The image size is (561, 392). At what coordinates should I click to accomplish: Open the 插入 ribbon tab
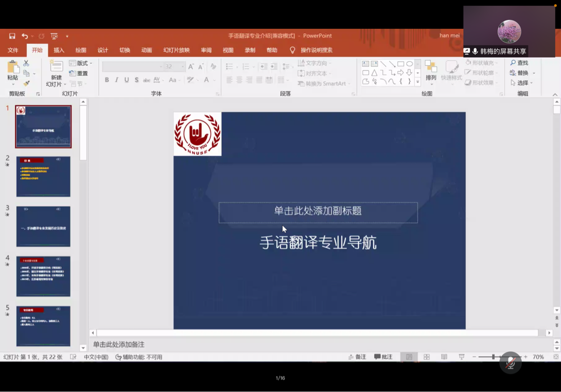pos(59,50)
